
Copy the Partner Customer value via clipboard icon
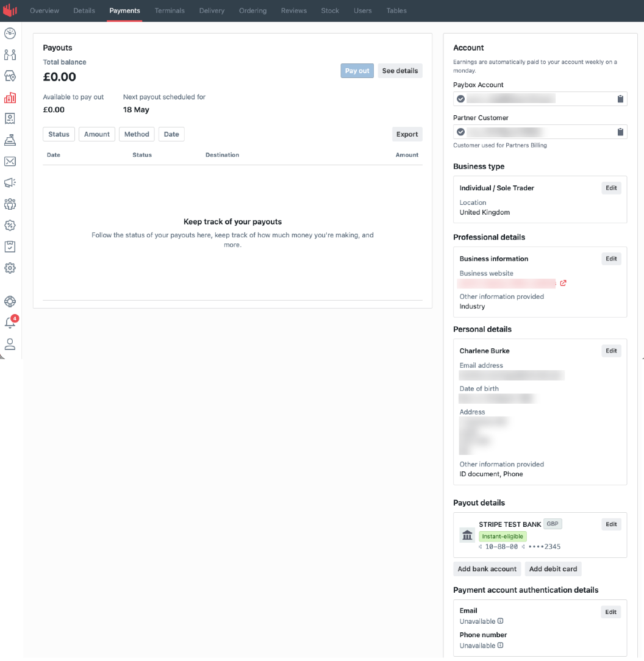[x=620, y=132]
